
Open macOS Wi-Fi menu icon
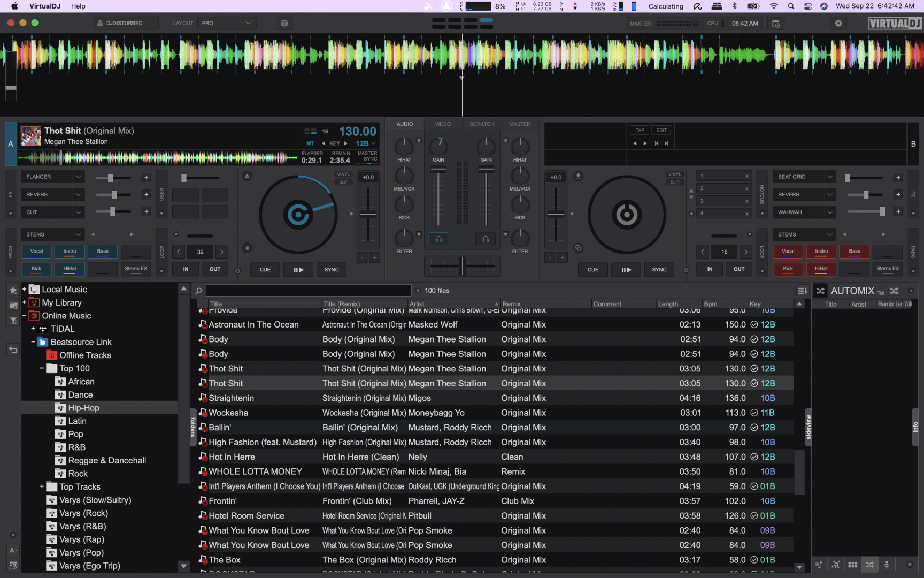[774, 6]
